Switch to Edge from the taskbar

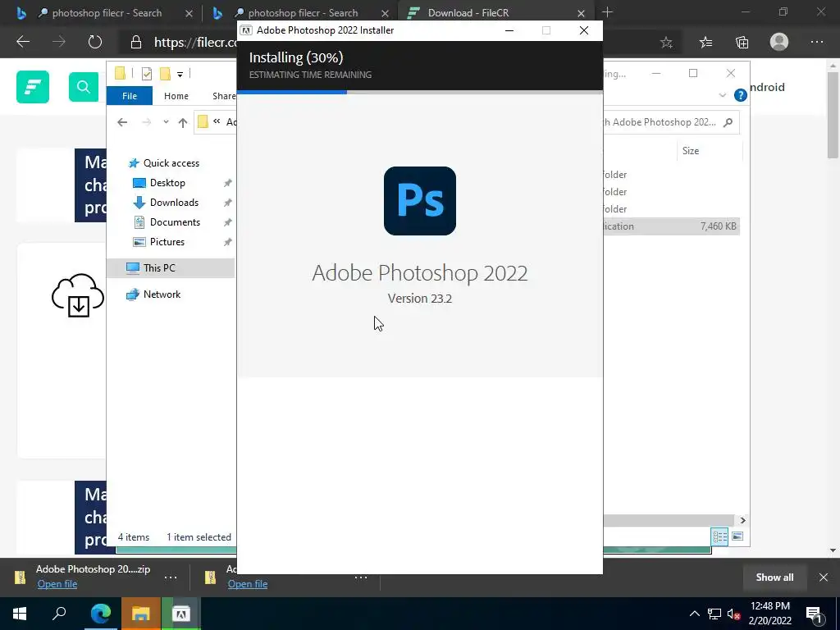[100, 614]
